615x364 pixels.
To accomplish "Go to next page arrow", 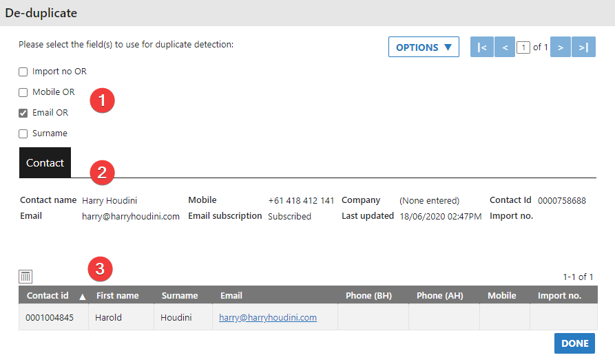I will pos(561,47).
